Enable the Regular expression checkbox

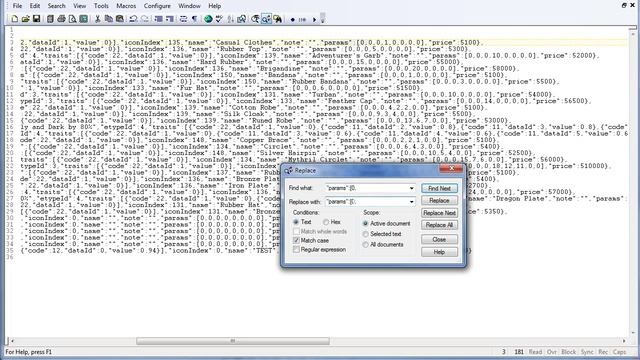(x=296, y=249)
